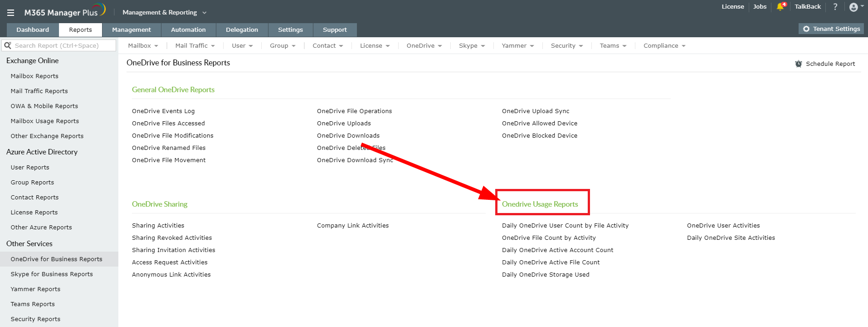Open Sharing Activities report
868x327 pixels.
[x=158, y=226]
